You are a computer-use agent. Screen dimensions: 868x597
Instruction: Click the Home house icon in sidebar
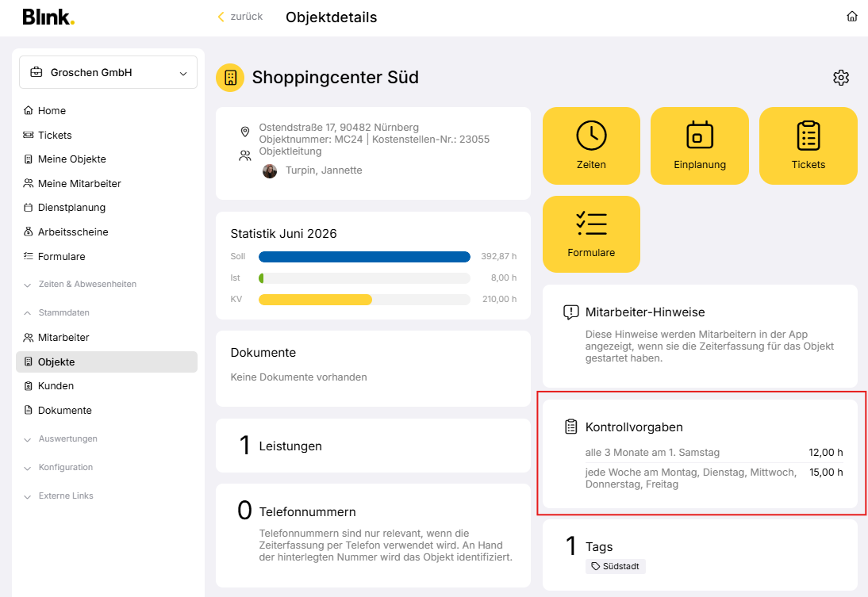[29, 111]
